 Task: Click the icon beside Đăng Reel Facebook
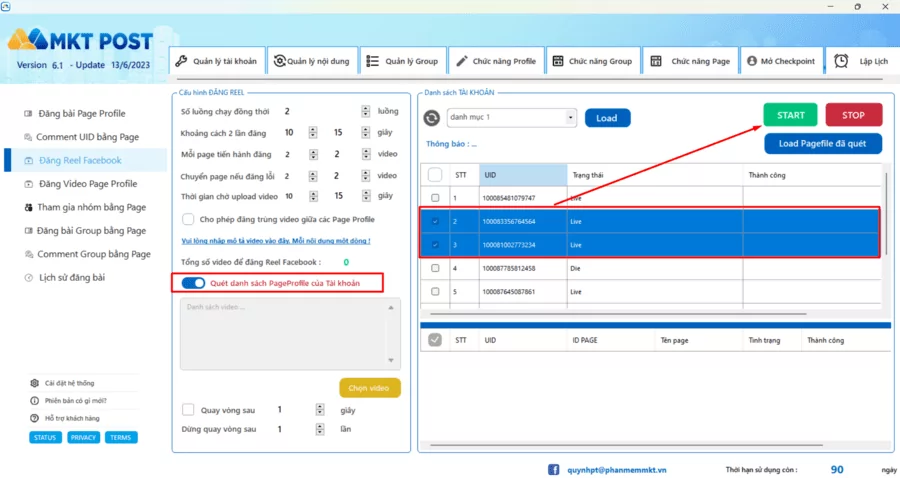click(x=29, y=161)
